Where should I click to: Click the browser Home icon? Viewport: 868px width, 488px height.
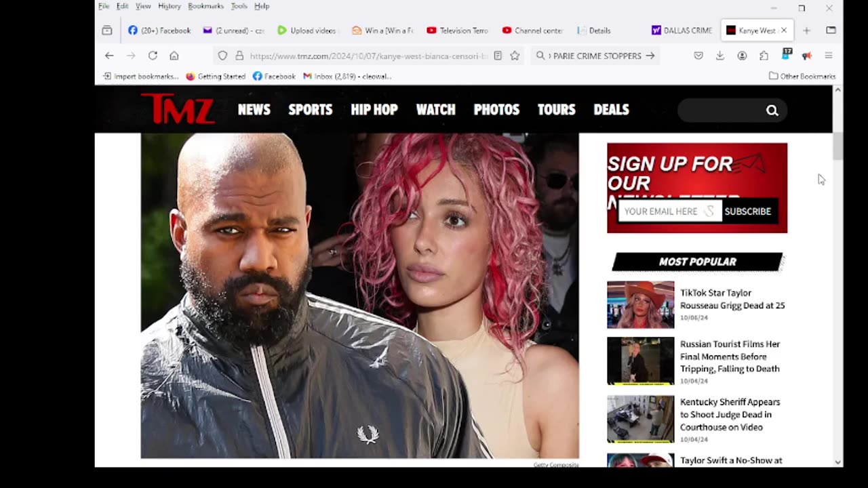tap(174, 56)
